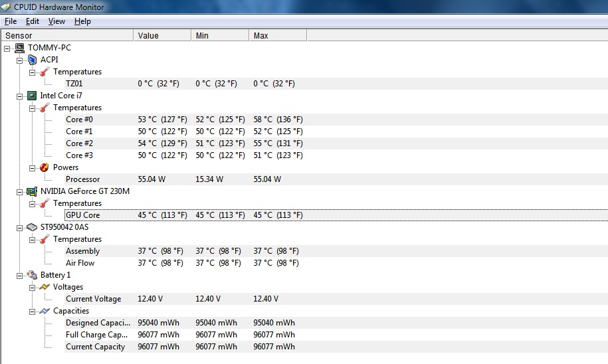Screen dimensions: 608x364
Task: Collapse the Battery 1 node
Action: click(19, 276)
